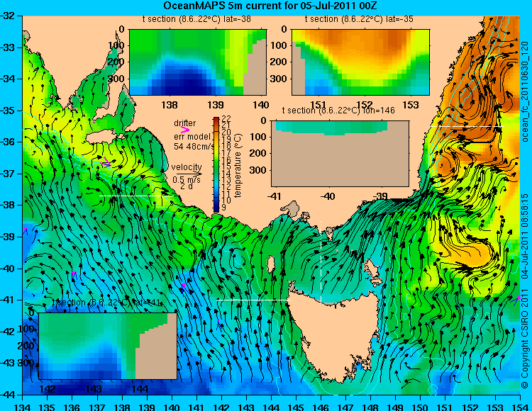Click the dark red top of the temperature bar

click(x=216, y=120)
